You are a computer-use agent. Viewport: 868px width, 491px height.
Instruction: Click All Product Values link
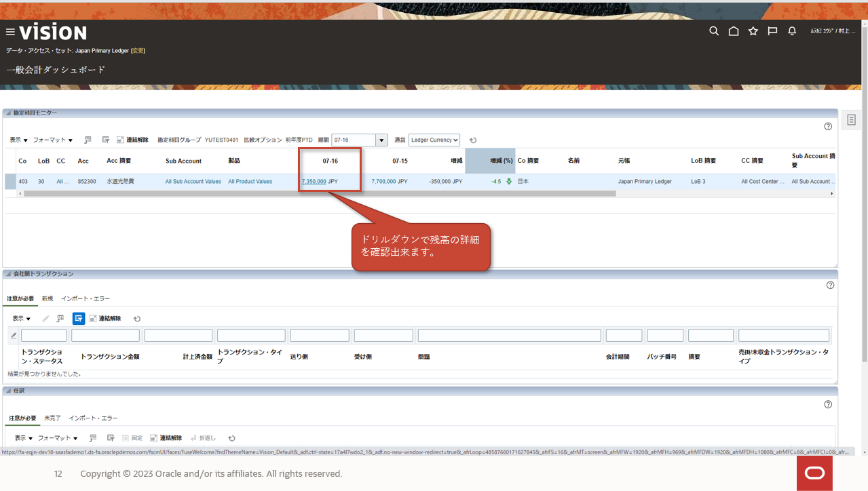(250, 182)
